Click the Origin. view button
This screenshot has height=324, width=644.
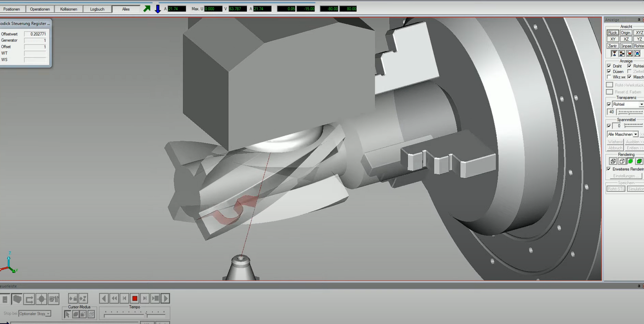(x=626, y=32)
